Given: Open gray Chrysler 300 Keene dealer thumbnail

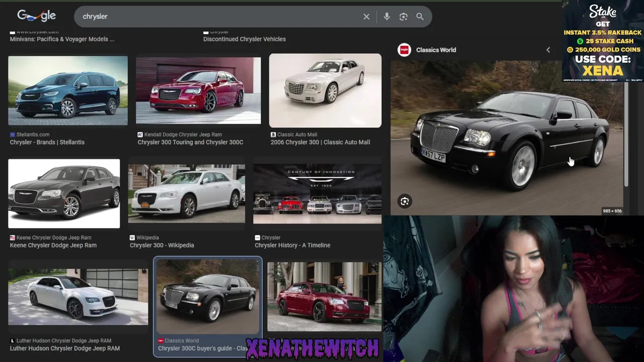Looking at the screenshot, I should tap(64, 194).
